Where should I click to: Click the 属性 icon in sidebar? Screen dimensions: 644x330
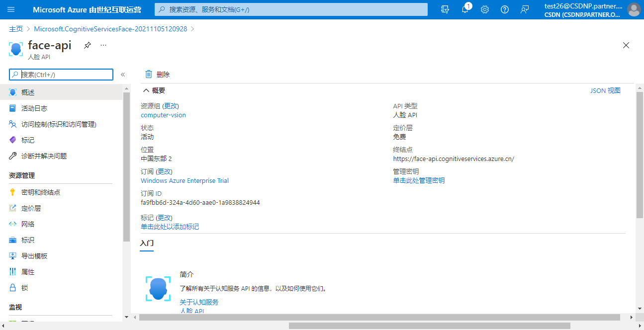click(13, 272)
